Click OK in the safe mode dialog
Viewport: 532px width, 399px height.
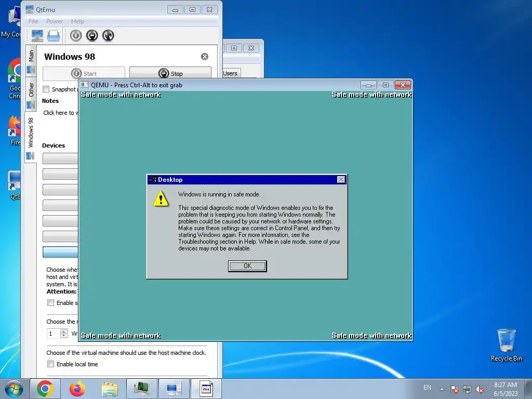click(x=247, y=266)
